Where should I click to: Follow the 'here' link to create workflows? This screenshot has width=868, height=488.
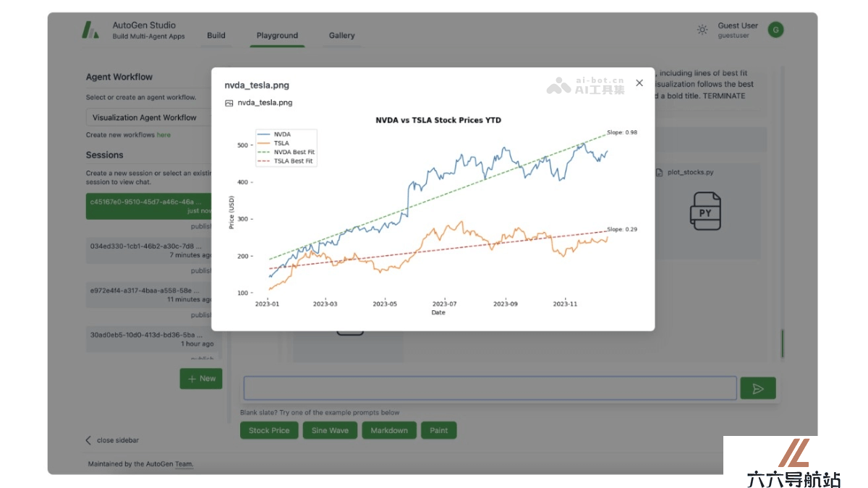pyautogui.click(x=164, y=134)
